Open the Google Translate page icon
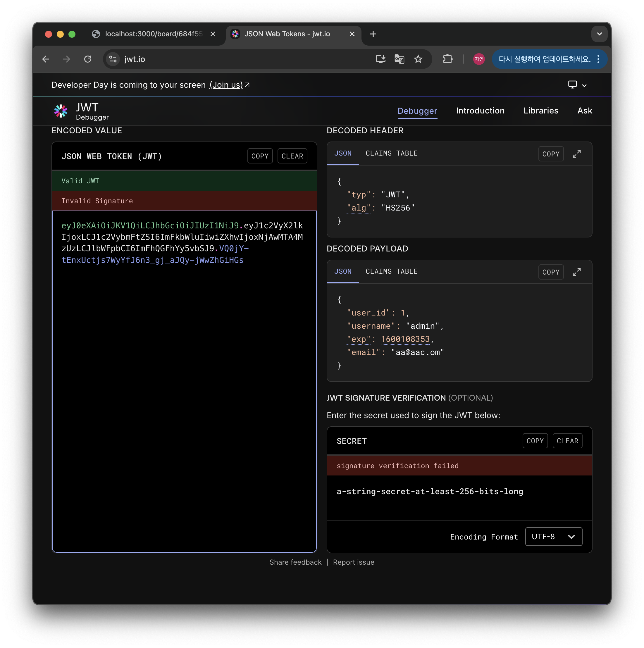This screenshot has width=644, height=648. point(399,59)
